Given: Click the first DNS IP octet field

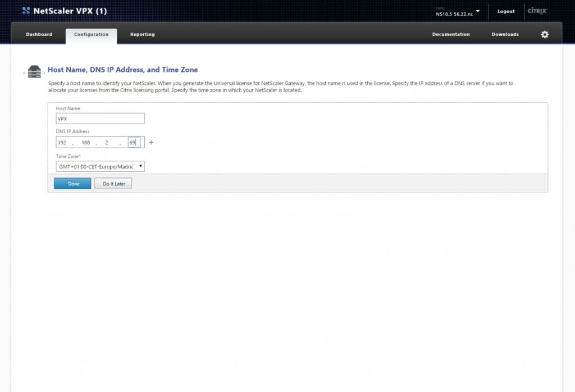Looking at the screenshot, I should click(62, 142).
